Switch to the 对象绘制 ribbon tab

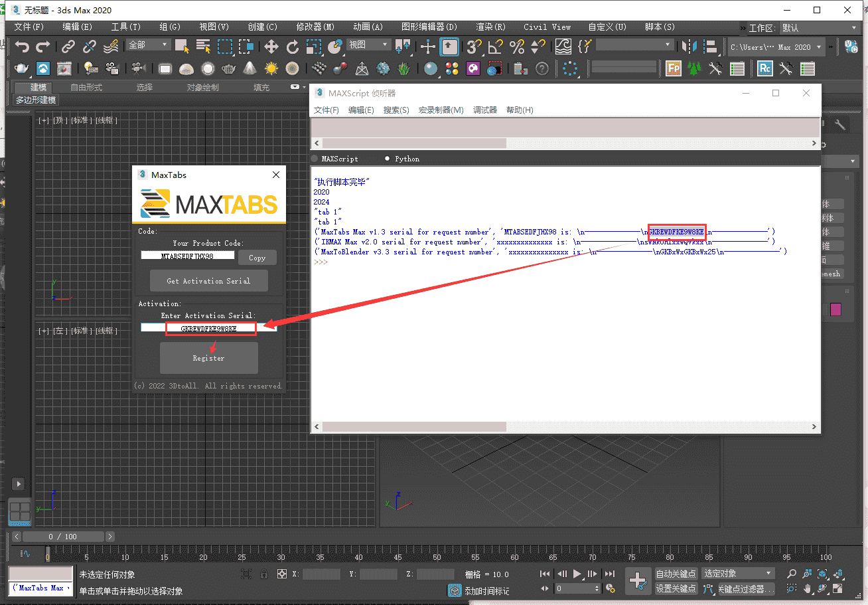pyautogui.click(x=202, y=88)
